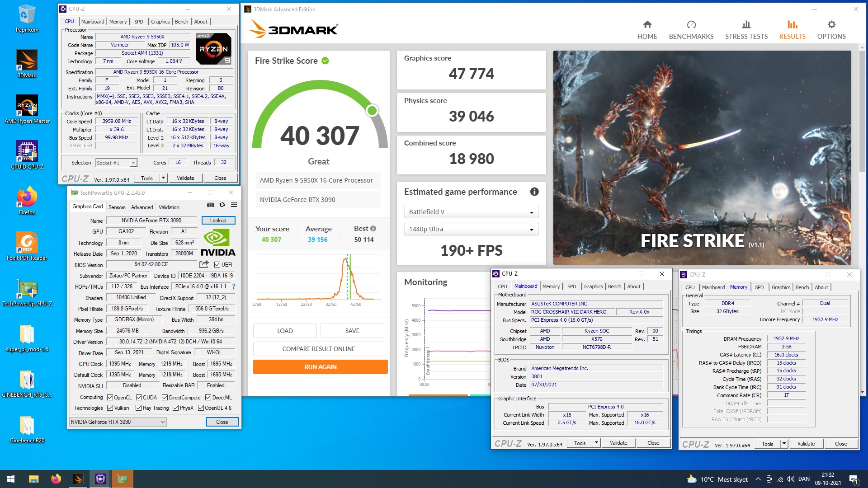Toggle DirectML checkbox in GPU-Z

point(208,397)
